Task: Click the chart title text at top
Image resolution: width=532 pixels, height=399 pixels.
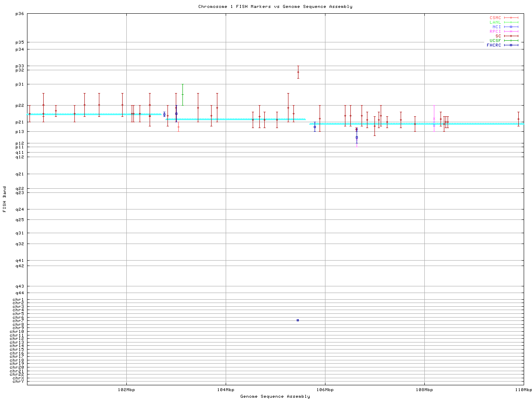Action: pyautogui.click(x=275, y=7)
